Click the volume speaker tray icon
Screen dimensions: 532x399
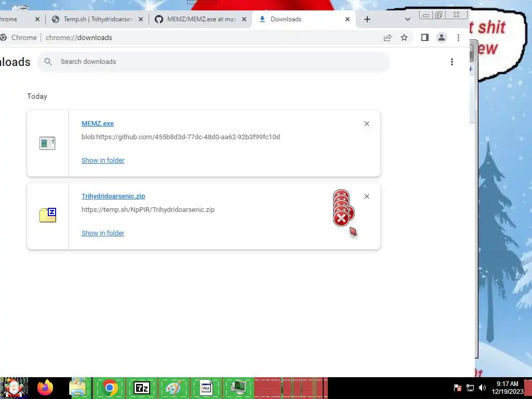[x=482, y=388]
